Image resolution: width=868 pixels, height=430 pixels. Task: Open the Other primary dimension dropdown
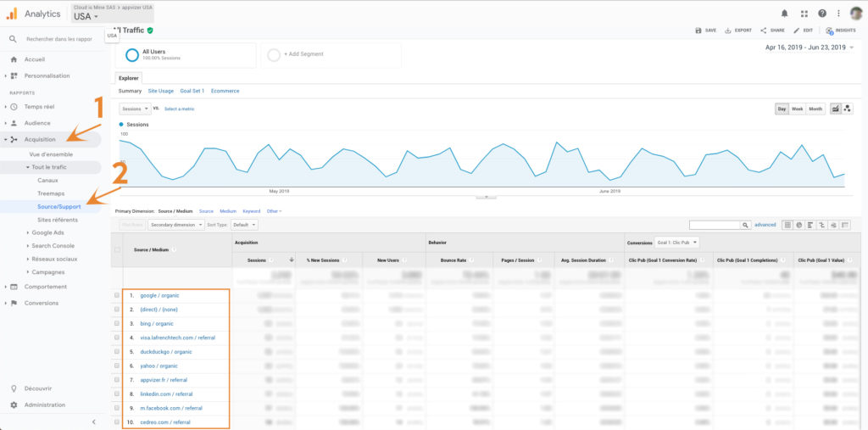pos(274,211)
